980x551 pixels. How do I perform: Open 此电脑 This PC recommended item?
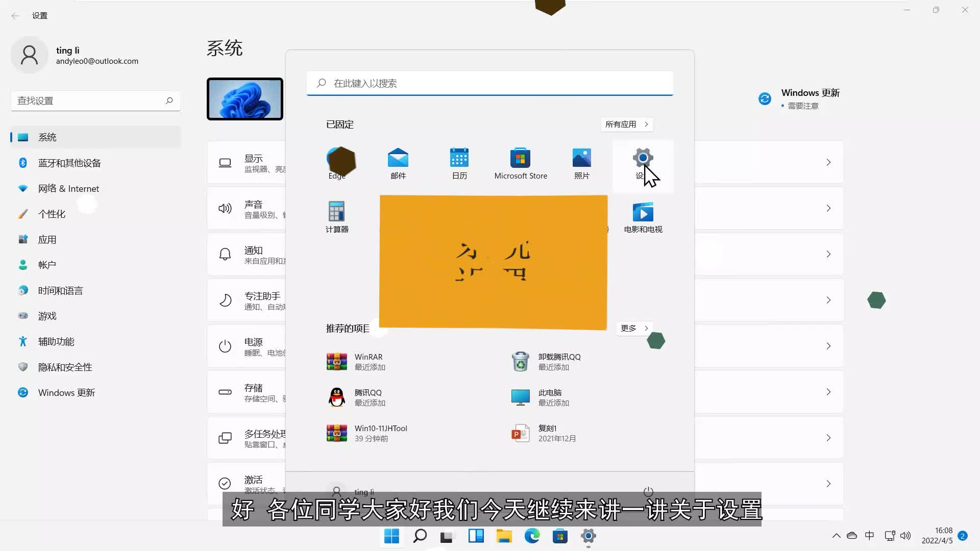click(541, 397)
